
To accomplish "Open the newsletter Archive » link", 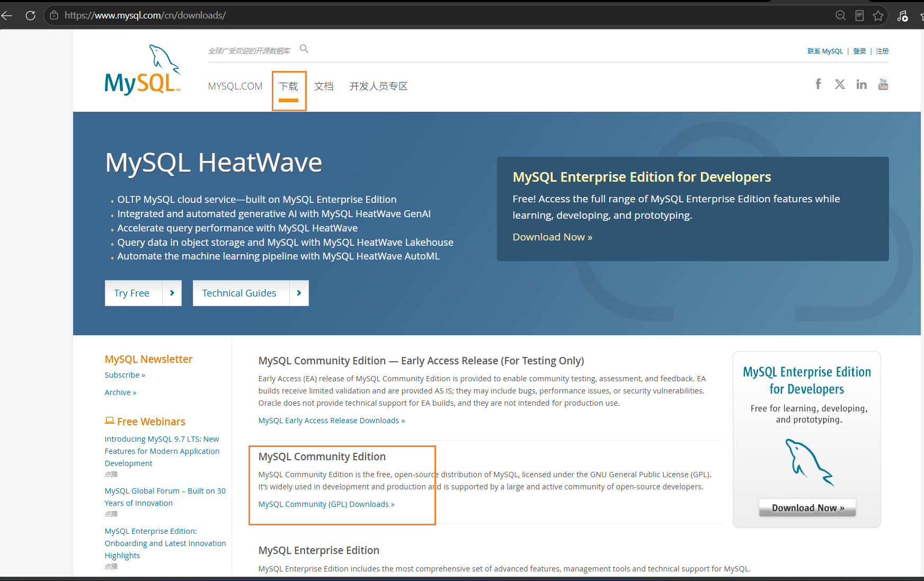I will coord(121,392).
